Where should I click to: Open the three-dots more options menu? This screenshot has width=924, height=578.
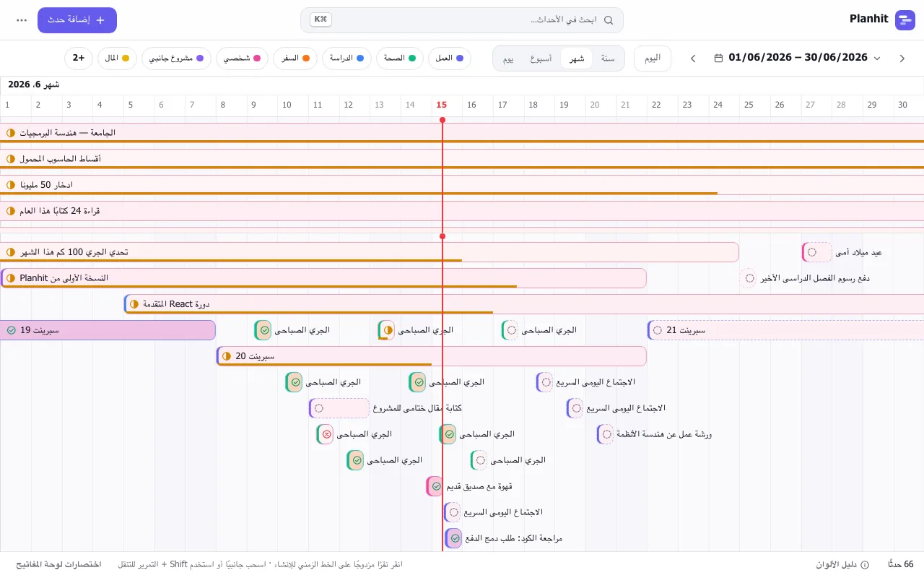point(22,20)
